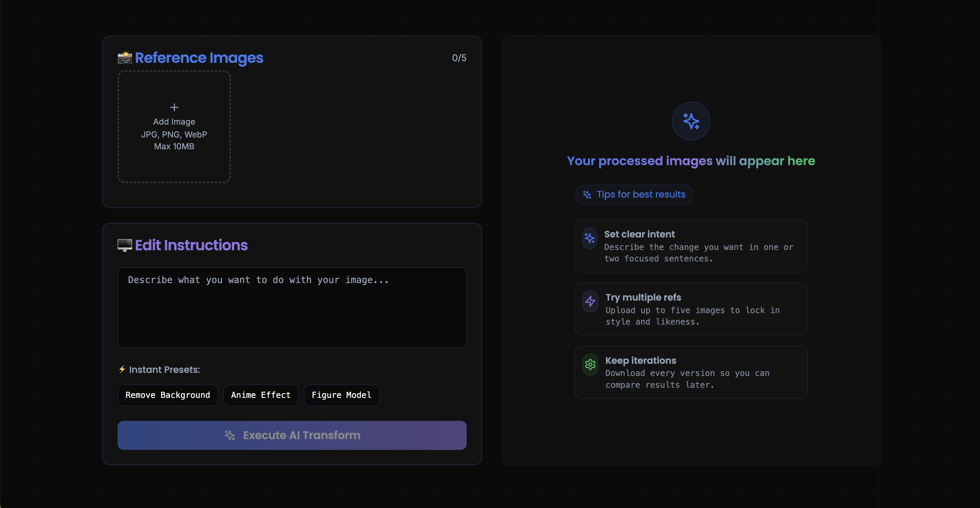Open Tips for best results
This screenshot has width=980, height=508.
coord(640,195)
